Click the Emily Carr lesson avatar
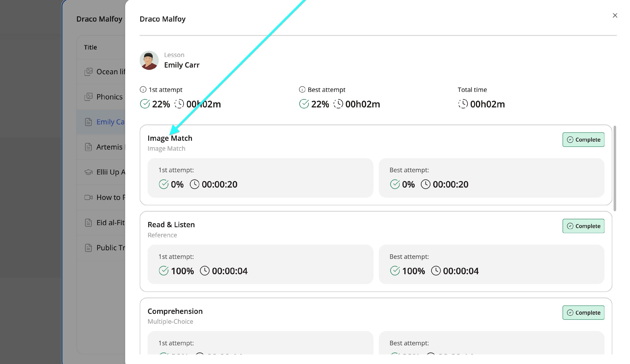This screenshot has width=630, height=364. pyautogui.click(x=149, y=60)
